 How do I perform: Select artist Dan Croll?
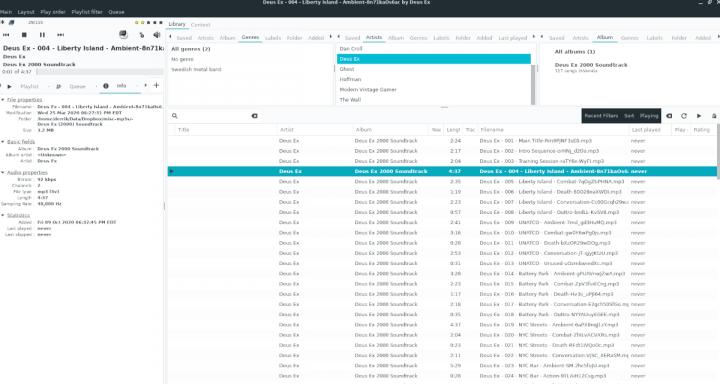click(x=433, y=49)
